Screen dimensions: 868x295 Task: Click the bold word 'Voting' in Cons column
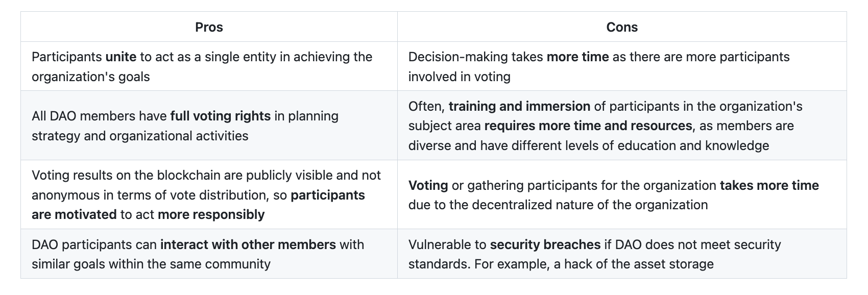(428, 185)
